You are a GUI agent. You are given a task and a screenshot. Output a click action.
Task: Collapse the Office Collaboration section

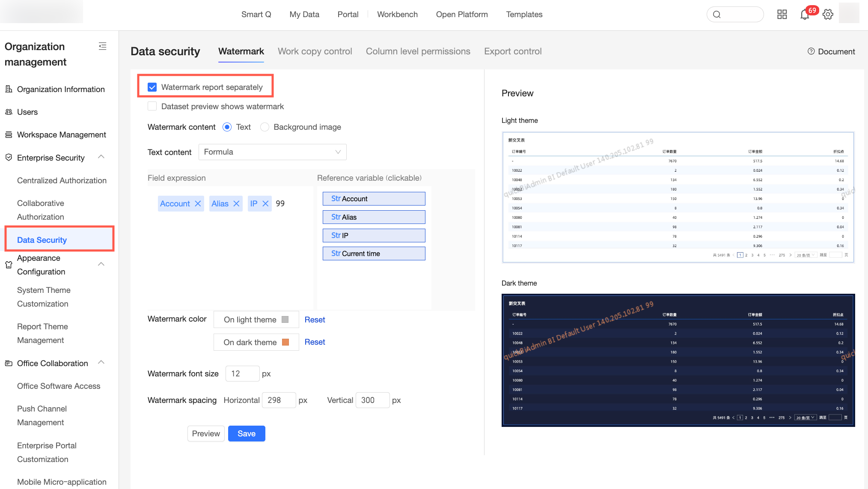pyautogui.click(x=101, y=363)
